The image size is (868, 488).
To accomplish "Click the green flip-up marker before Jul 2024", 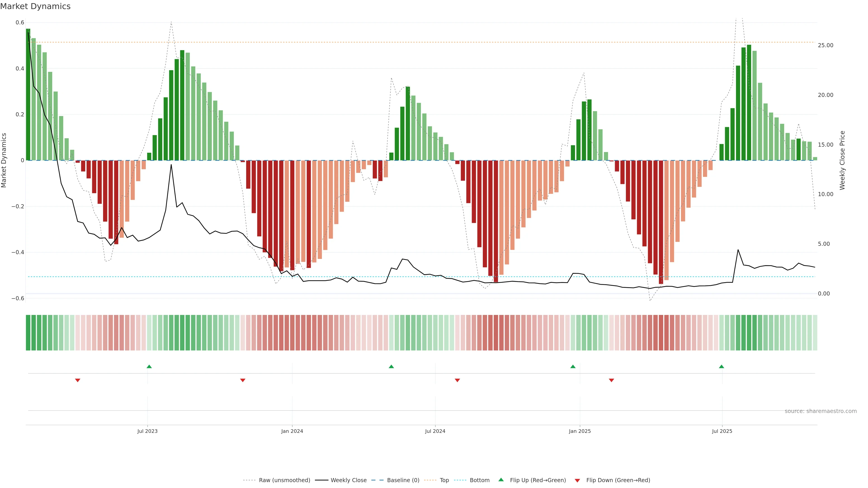I will tap(391, 366).
